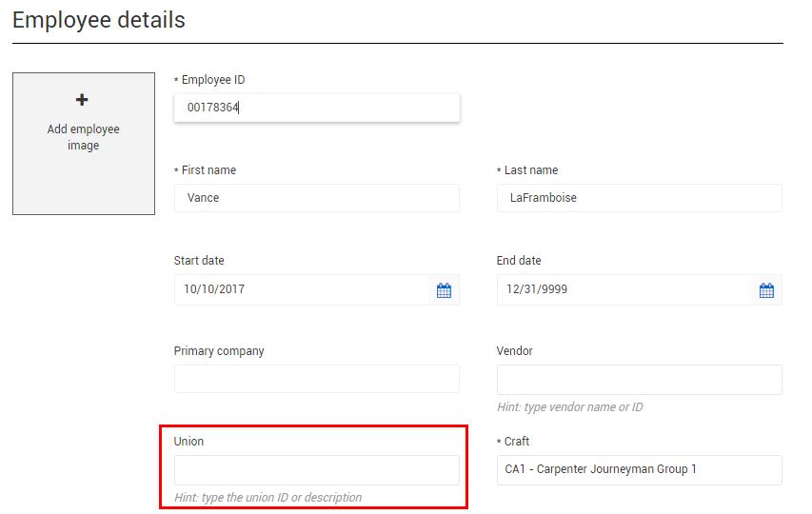Click the Union label text
The width and height of the screenshot is (812, 514).
coord(188,442)
